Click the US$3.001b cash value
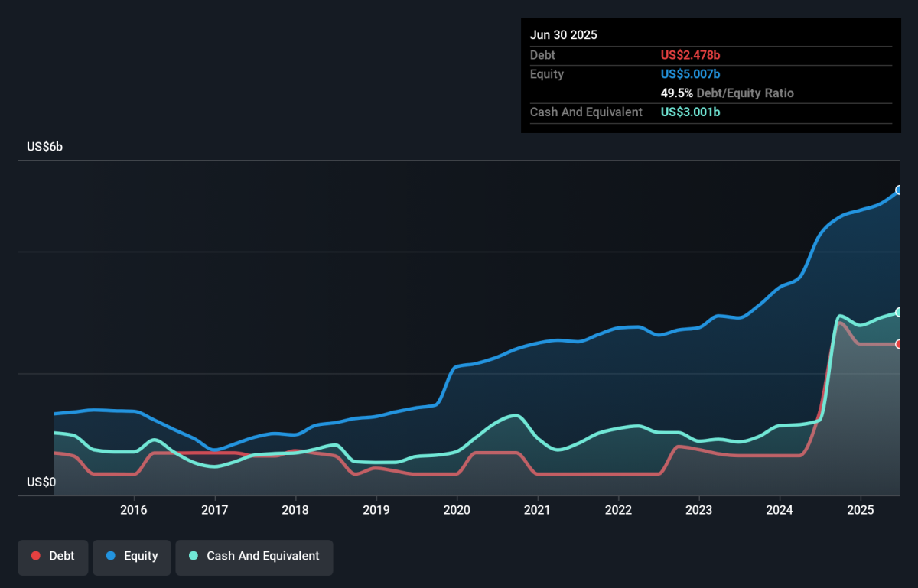 (x=690, y=112)
